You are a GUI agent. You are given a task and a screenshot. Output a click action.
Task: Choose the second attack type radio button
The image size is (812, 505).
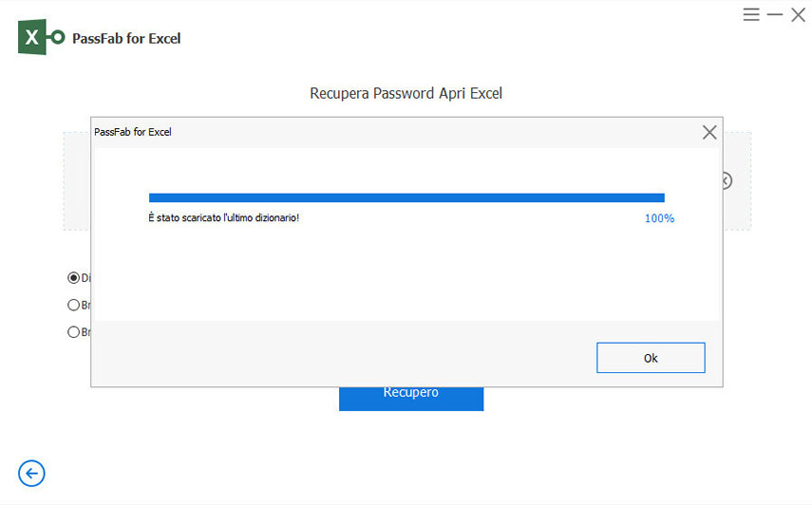click(73, 306)
